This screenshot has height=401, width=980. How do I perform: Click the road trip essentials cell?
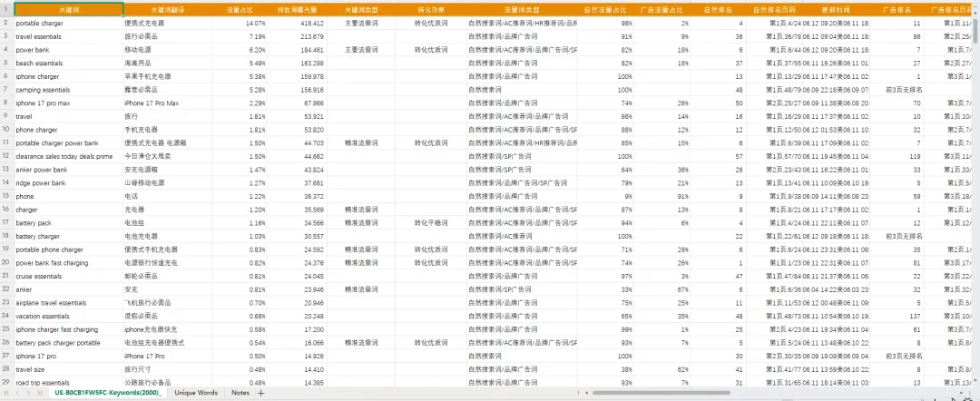pos(69,382)
